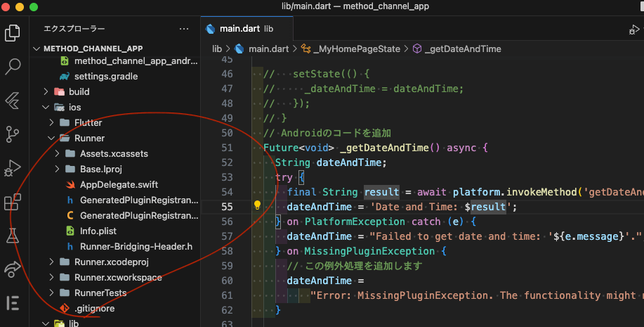The image size is (644, 327).
Task: Open Source Control view
Action: tap(13, 134)
